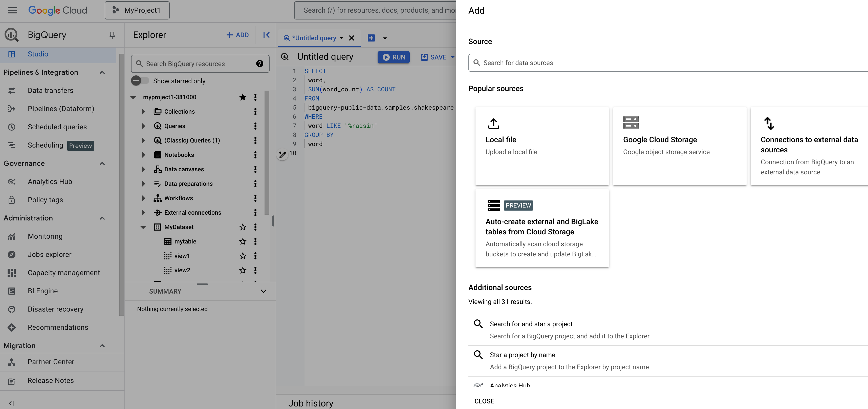Click the Google Cloud Storage icon
868x409 pixels.
tap(631, 122)
